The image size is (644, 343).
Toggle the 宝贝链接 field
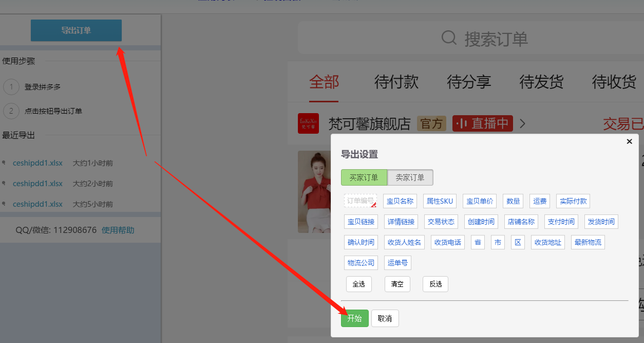coord(361,222)
